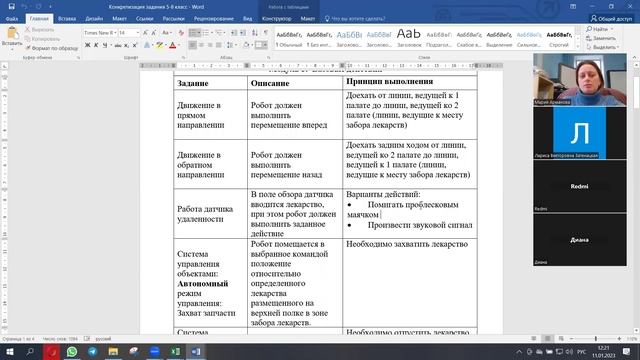Click the bulleted list icon
Screen dimensions: 640x360
tap(194, 33)
